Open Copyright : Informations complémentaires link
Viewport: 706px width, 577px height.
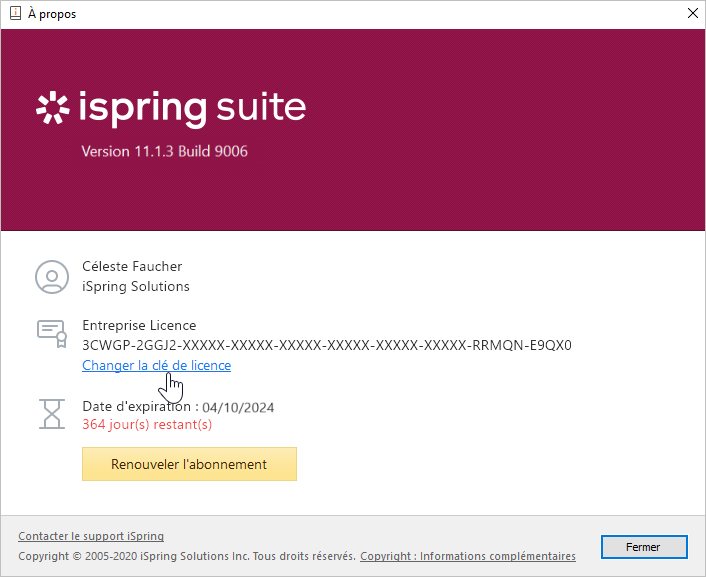[467, 556]
